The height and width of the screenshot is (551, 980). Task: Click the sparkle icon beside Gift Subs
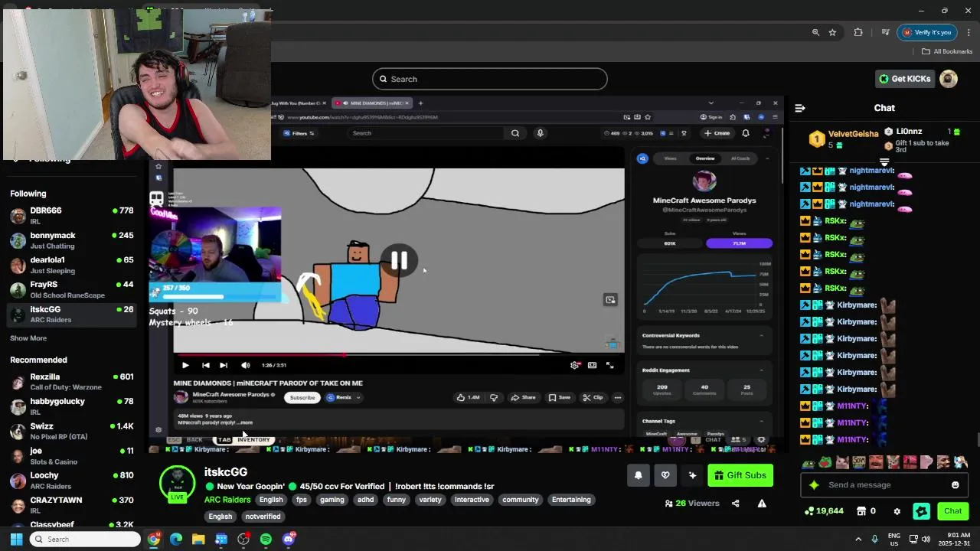[x=692, y=475]
